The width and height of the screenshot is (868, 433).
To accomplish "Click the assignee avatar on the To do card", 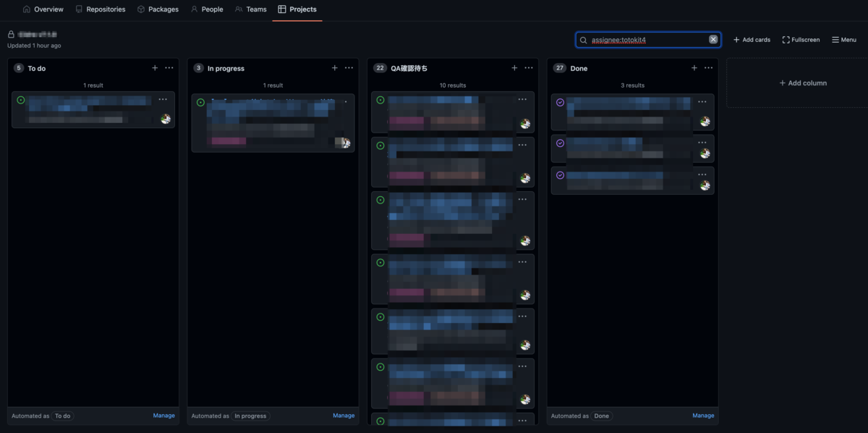I will (x=166, y=119).
